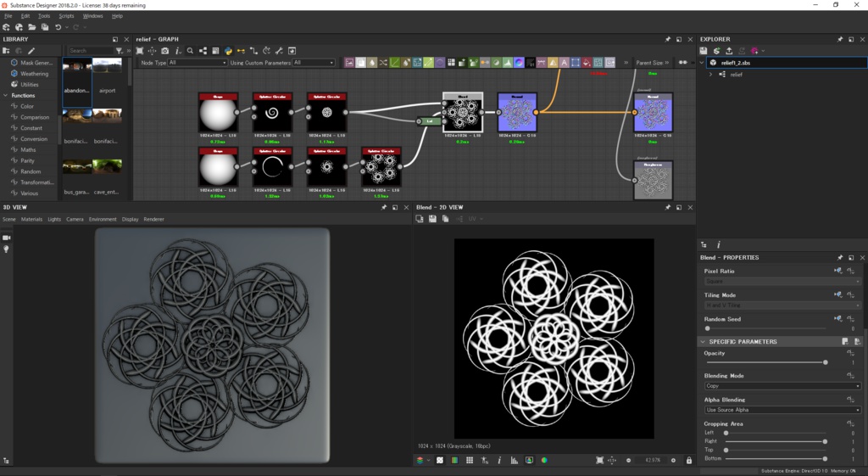
Task: Add the Blend shuffle-arrows node icon
Action: 383,63
